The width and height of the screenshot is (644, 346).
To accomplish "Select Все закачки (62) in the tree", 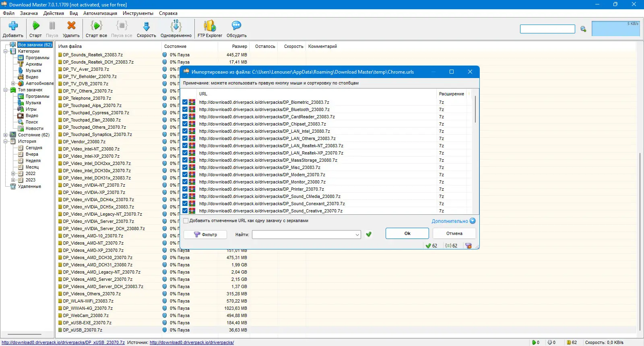I will pyautogui.click(x=35, y=45).
